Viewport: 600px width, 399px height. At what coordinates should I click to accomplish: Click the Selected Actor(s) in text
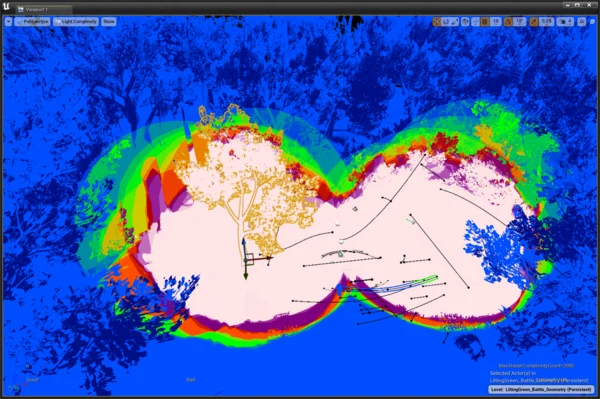click(513, 373)
